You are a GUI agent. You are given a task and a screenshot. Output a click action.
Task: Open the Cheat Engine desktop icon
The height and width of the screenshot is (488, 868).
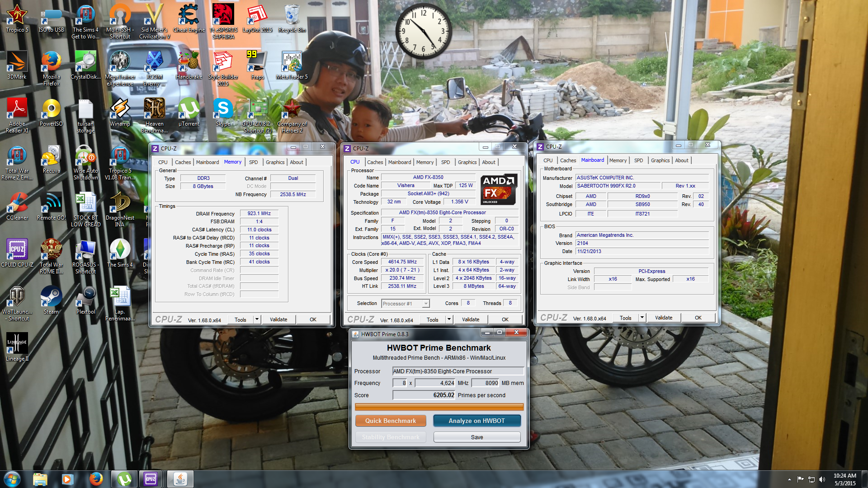189,19
